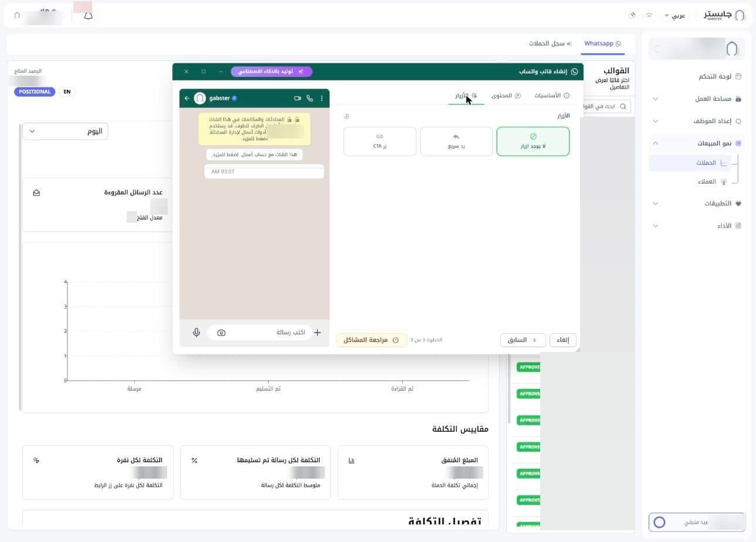756x542 pixels.
Task: Click the user profile button at sidebar bottom
Action: [x=697, y=522]
